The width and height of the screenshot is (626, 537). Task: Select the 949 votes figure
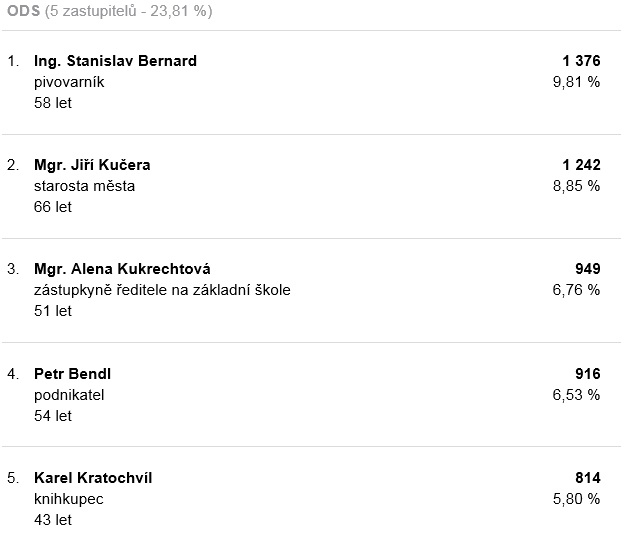tap(588, 269)
